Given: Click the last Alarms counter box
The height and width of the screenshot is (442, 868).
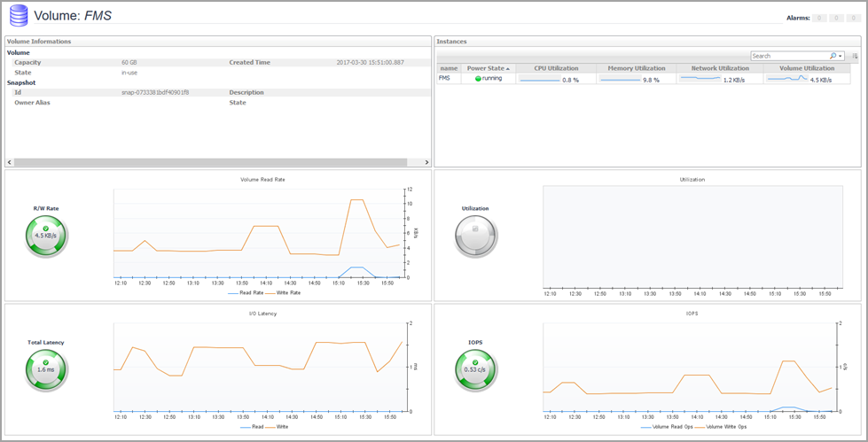Looking at the screenshot, I should coord(853,18).
